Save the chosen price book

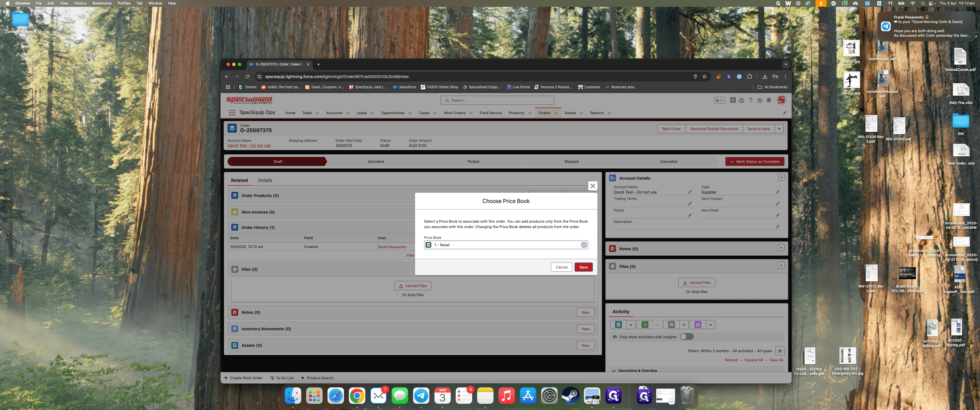point(583,267)
